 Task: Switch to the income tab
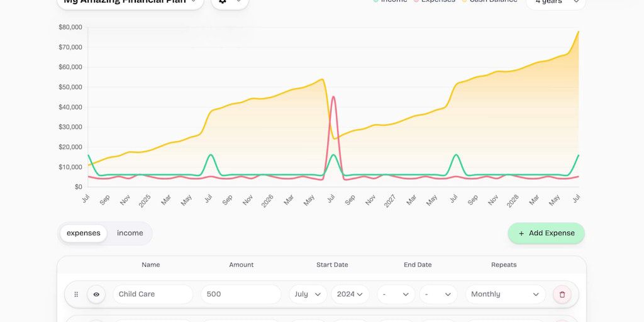[x=130, y=233]
